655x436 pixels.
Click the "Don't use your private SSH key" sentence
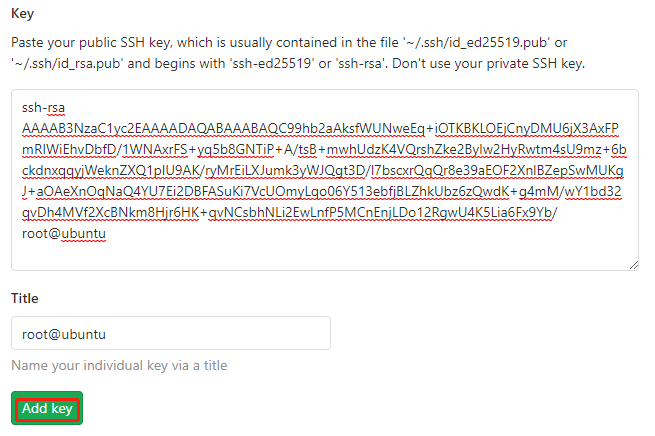click(488, 63)
